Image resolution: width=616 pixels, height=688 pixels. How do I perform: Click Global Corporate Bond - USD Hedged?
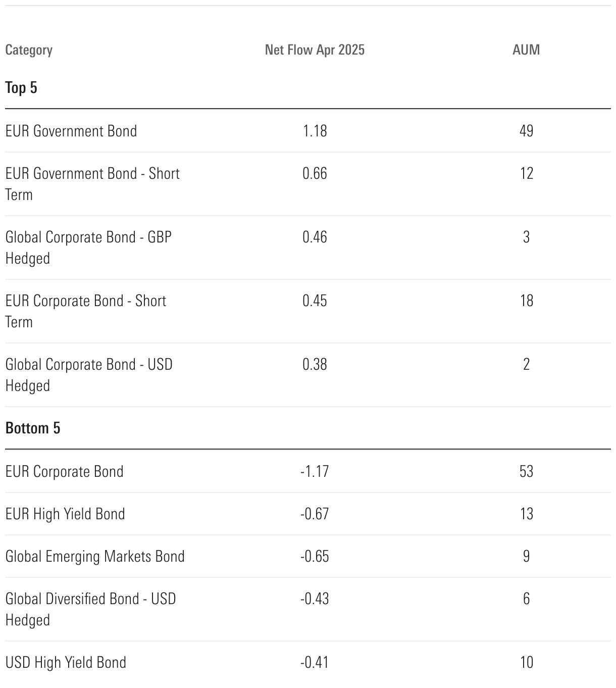tap(89, 375)
